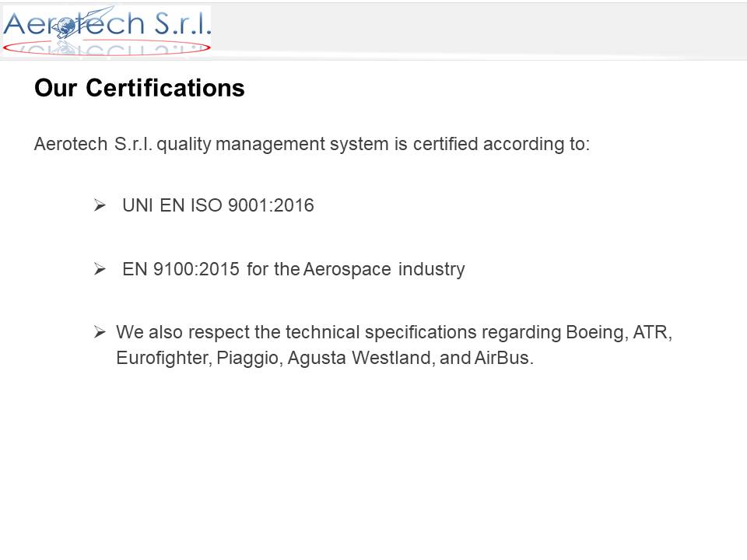The image size is (747, 560).
Task: Click the arrow bullet before EN 9100:2015
Action: coord(100,269)
